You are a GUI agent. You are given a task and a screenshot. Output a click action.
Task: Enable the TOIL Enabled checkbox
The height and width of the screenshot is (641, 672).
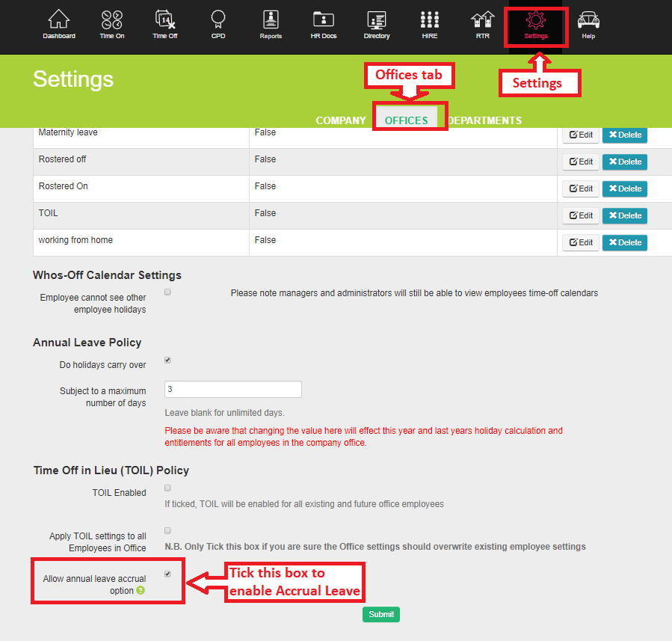click(x=167, y=488)
